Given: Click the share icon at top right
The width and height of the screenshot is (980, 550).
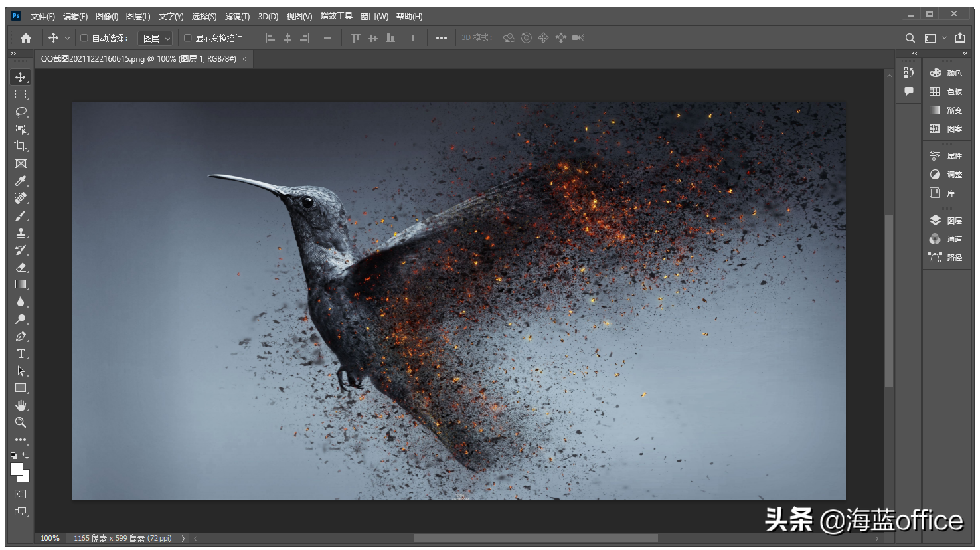Looking at the screenshot, I should [x=960, y=38].
